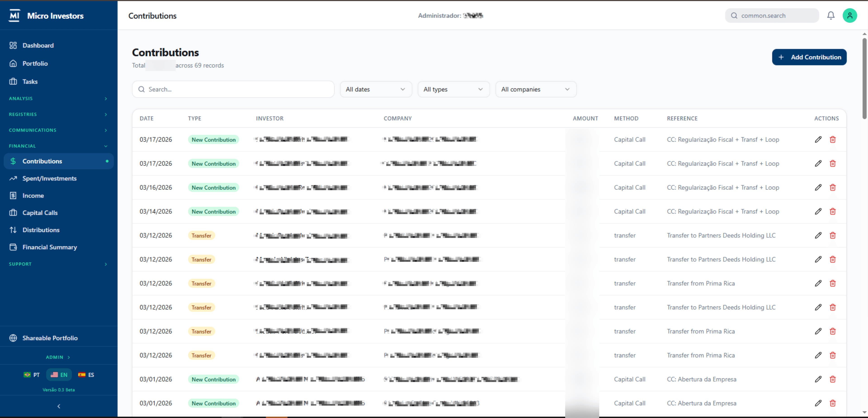Click the common.search field in header
Viewport: 868px width, 418px height.
(x=772, y=16)
